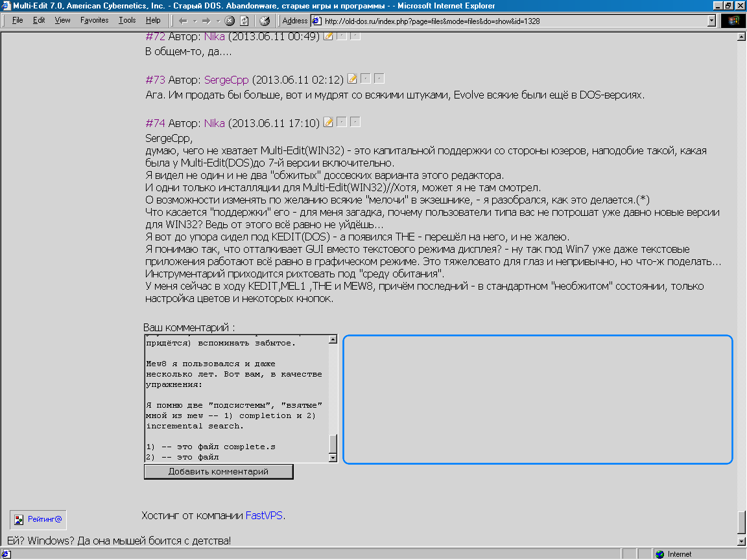
Task: Click the IE page icon in the status bar
Action: (x=6, y=554)
